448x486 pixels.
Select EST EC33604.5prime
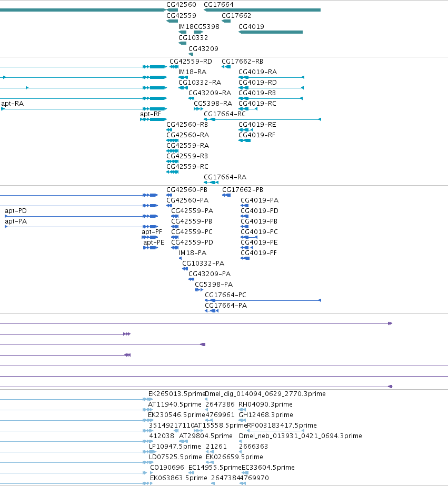(x=268, y=468)
